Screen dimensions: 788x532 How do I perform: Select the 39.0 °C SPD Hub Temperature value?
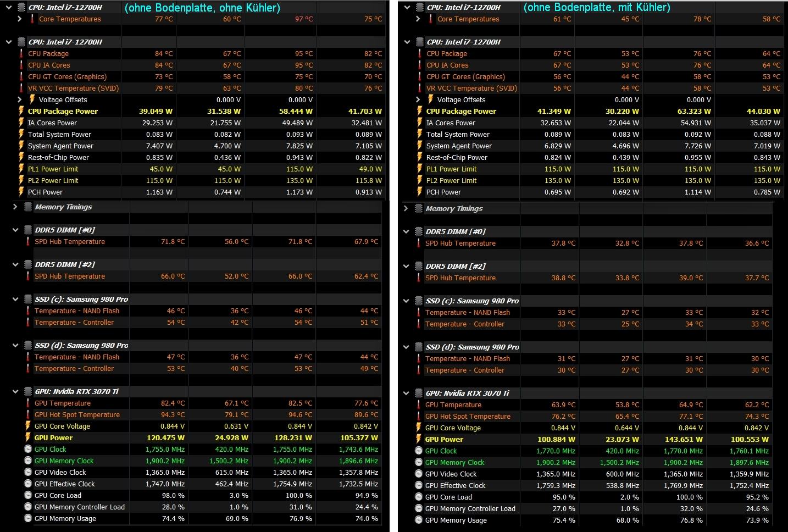click(691, 278)
